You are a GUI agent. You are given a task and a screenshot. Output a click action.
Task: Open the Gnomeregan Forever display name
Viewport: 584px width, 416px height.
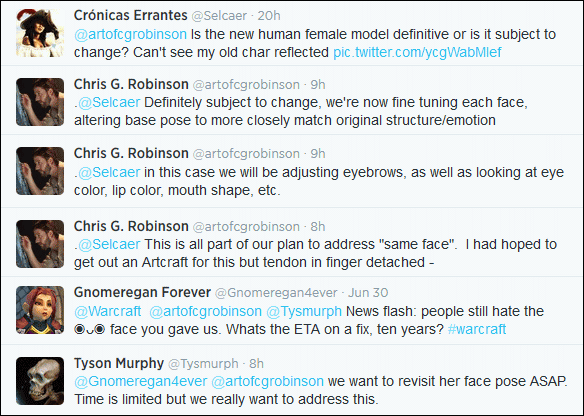(x=142, y=292)
